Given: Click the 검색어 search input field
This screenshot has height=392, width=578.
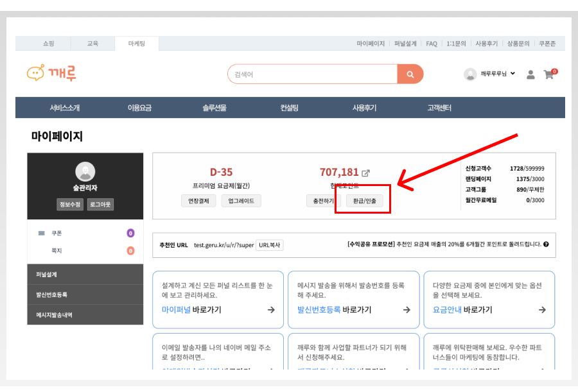Looking at the screenshot, I should click(313, 74).
